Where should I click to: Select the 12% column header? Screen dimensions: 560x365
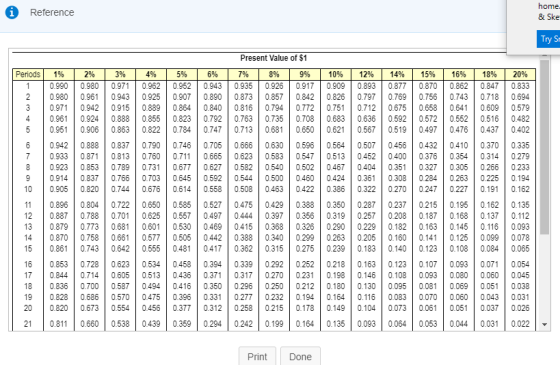click(366, 74)
